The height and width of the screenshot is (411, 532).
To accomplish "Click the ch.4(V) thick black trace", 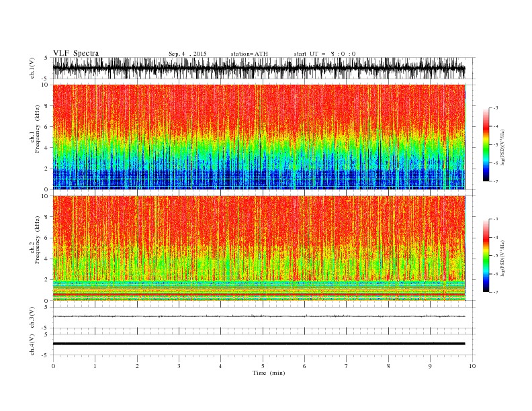I will click(x=259, y=344).
